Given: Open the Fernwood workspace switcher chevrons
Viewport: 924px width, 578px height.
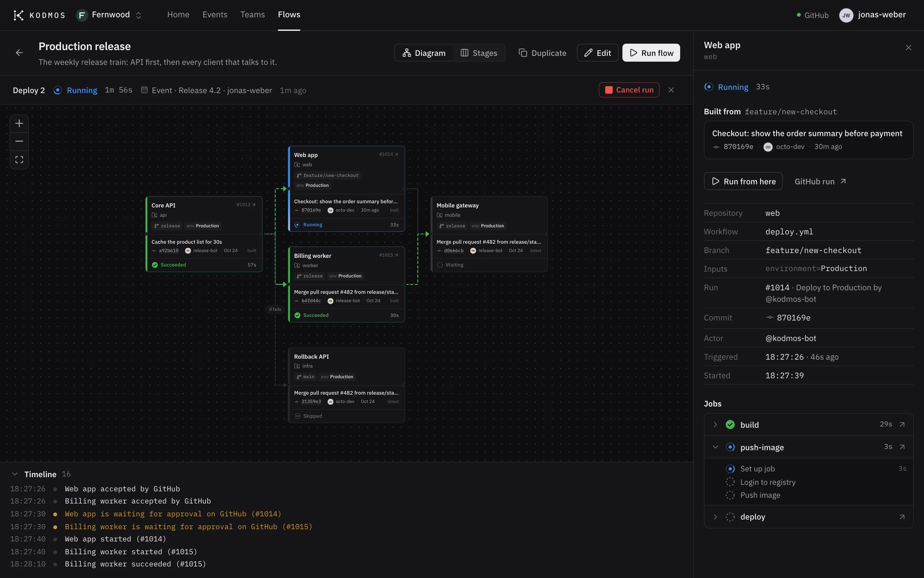Looking at the screenshot, I should click(139, 15).
